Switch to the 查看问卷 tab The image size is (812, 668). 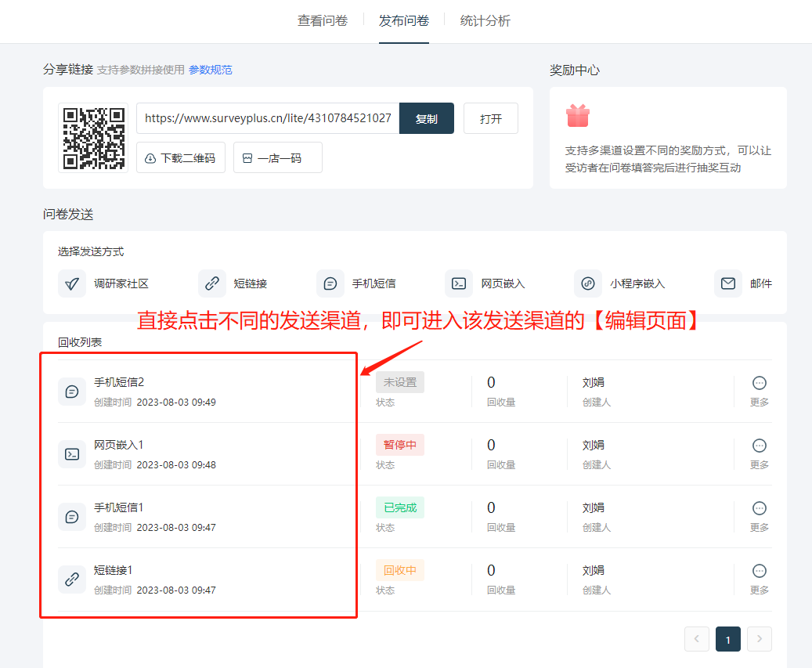pyautogui.click(x=322, y=20)
